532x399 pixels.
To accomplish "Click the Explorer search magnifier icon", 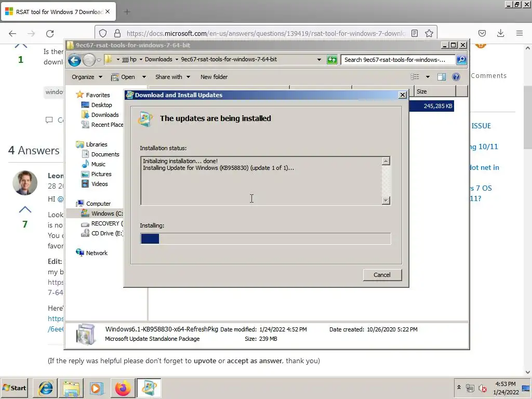I will 461,60.
